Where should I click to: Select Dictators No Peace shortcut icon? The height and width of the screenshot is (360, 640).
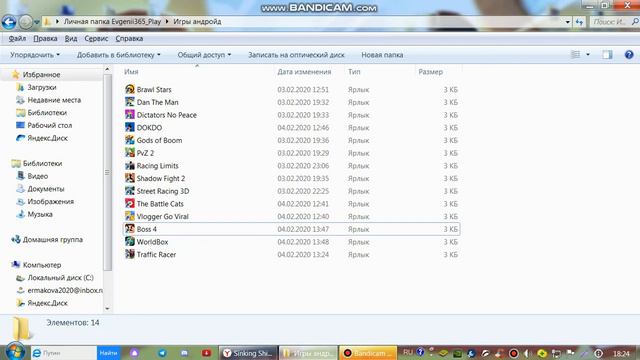(x=130, y=114)
